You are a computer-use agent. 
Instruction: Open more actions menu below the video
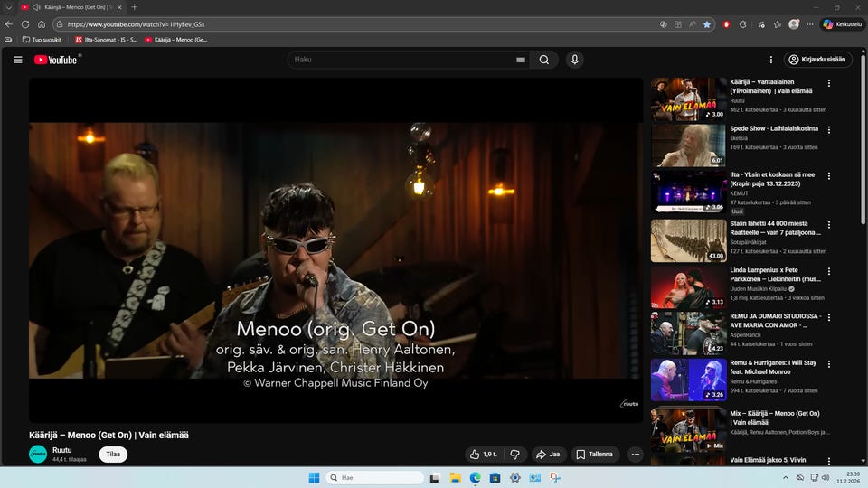pyautogui.click(x=635, y=455)
